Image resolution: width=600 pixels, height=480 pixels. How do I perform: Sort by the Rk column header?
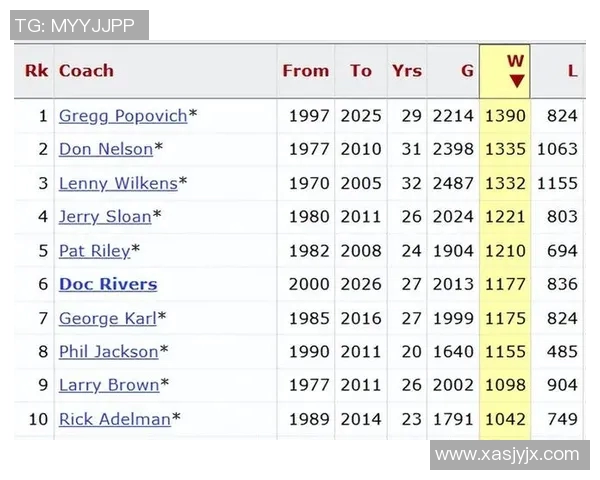pyautogui.click(x=36, y=71)
